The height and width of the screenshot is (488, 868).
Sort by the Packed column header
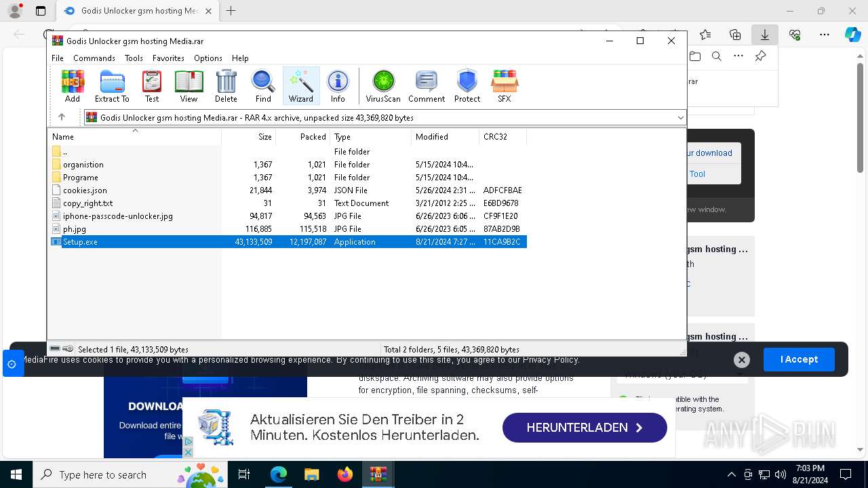pos(302,137)
